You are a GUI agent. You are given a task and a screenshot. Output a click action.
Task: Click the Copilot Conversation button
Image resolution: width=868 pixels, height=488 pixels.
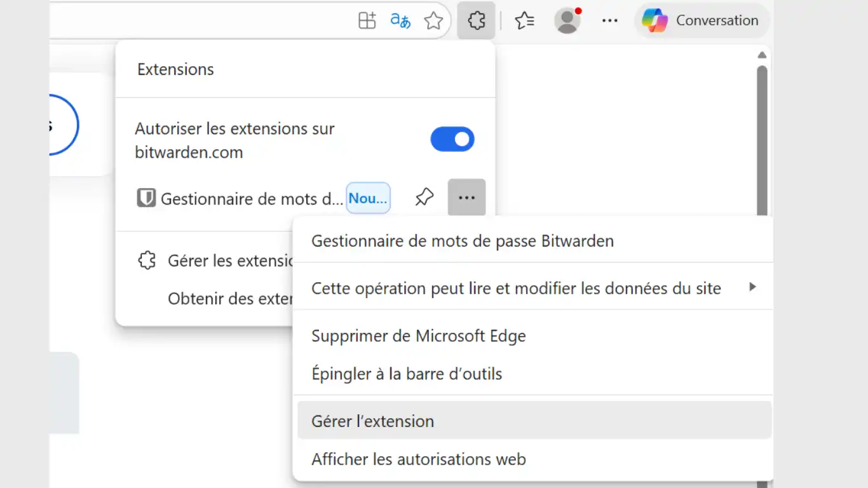702,21
